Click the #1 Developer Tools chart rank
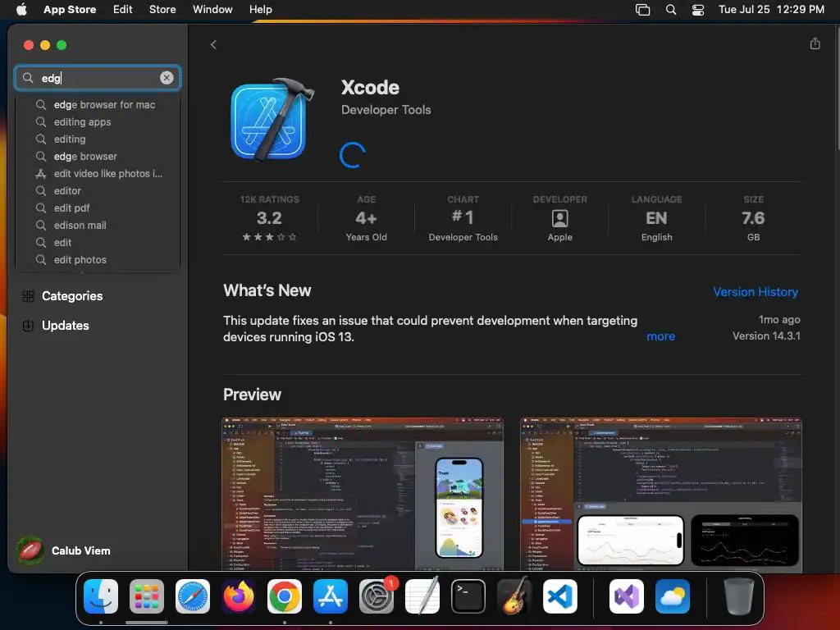The image size is (840, 630). pos(463,218)
